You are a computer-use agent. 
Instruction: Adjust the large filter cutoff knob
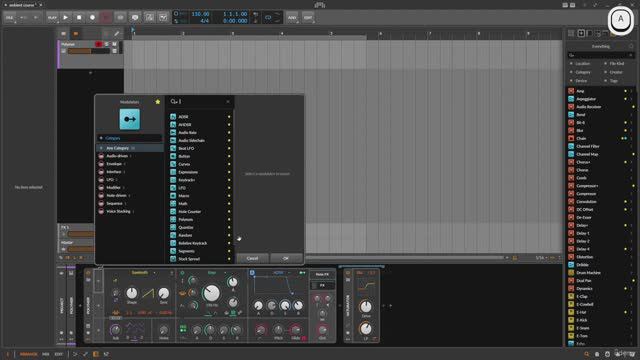click(211, 293)
